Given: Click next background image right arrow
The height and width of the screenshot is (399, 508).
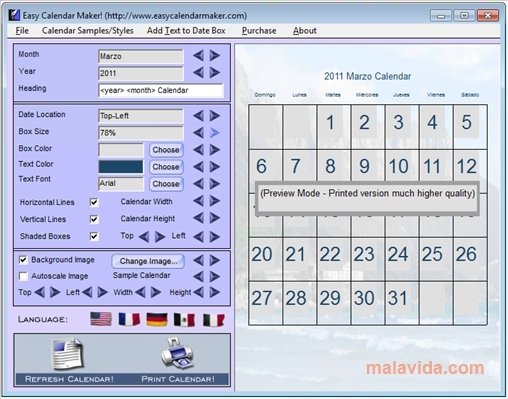Looking at the screenshot, I should click(215, 260).
